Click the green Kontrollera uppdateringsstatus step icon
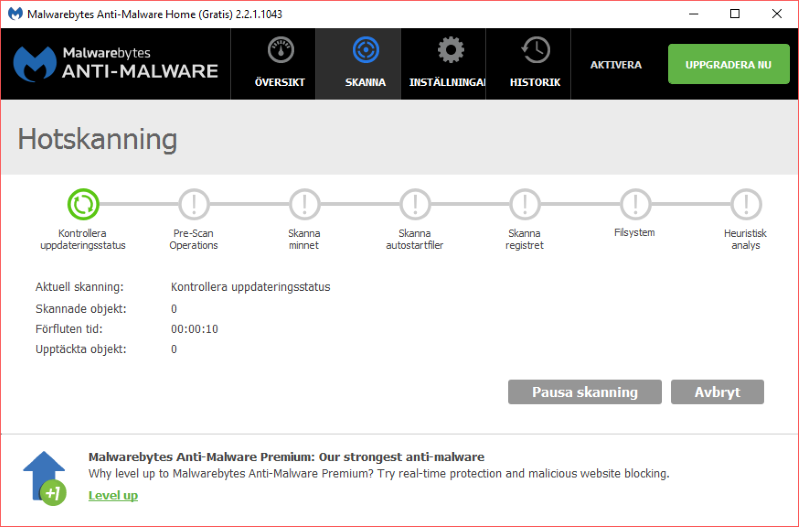The width and height of the screenshot is (800, 528). [x=83, y=204]
